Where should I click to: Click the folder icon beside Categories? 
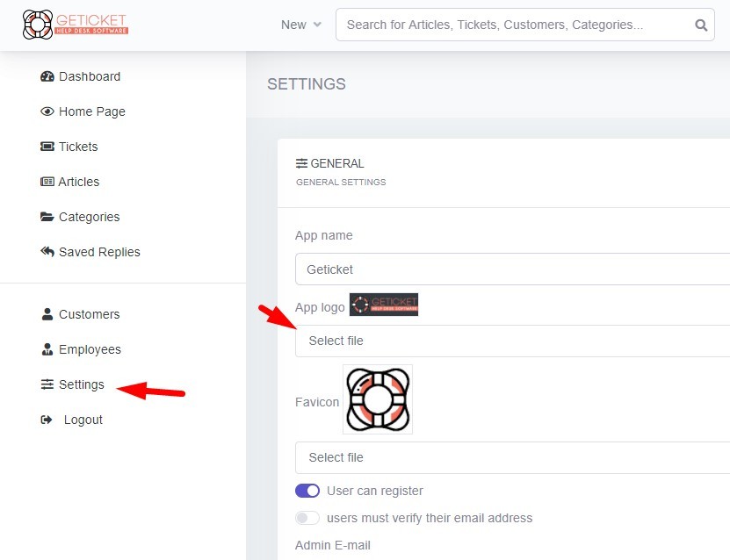47,217
